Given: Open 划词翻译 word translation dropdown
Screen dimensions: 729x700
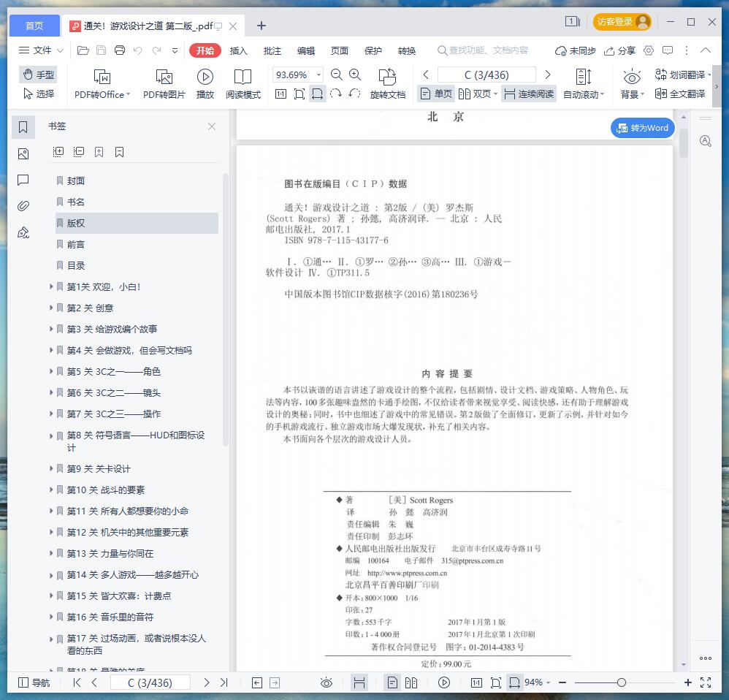Looking at the screenshot, I should click(x=682, y=75).
